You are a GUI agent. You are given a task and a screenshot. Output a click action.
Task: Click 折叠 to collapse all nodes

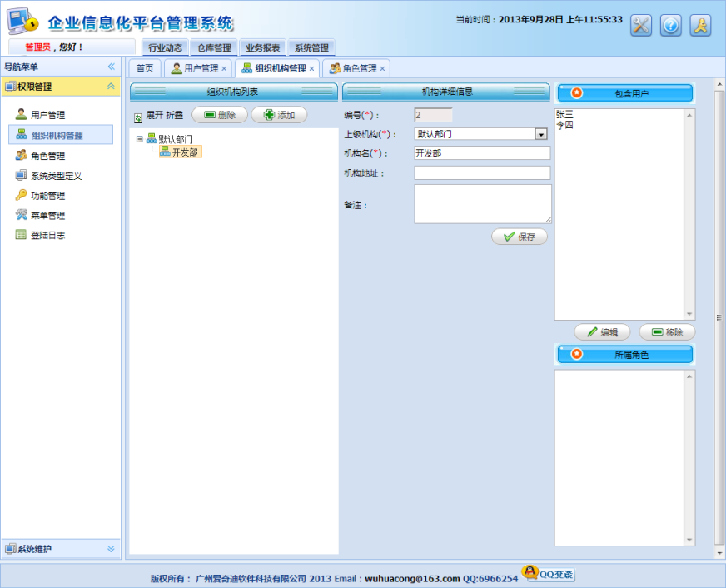pos(174,115)
